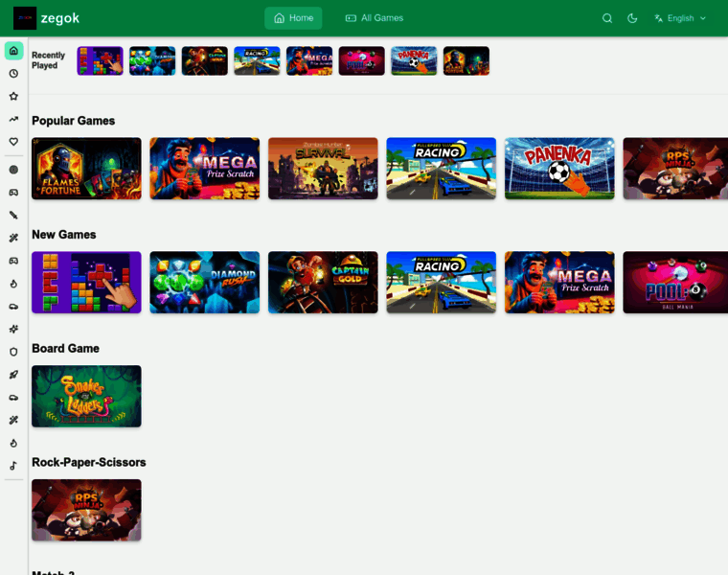This screenshot has height=575, width=728.
Task: Launch Fullspeed Racing in Popular Games
Action: point(441,168)
